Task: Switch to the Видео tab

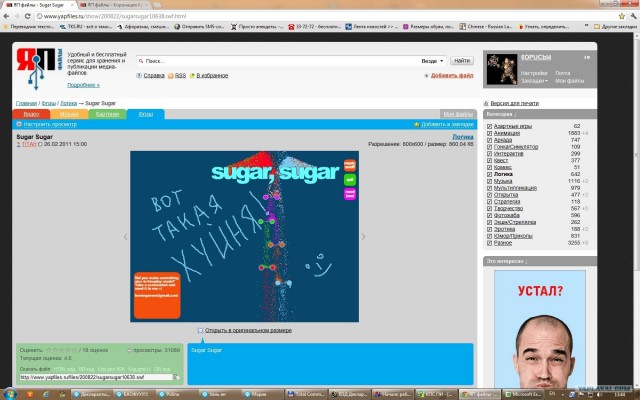Action: pos(31,114)
